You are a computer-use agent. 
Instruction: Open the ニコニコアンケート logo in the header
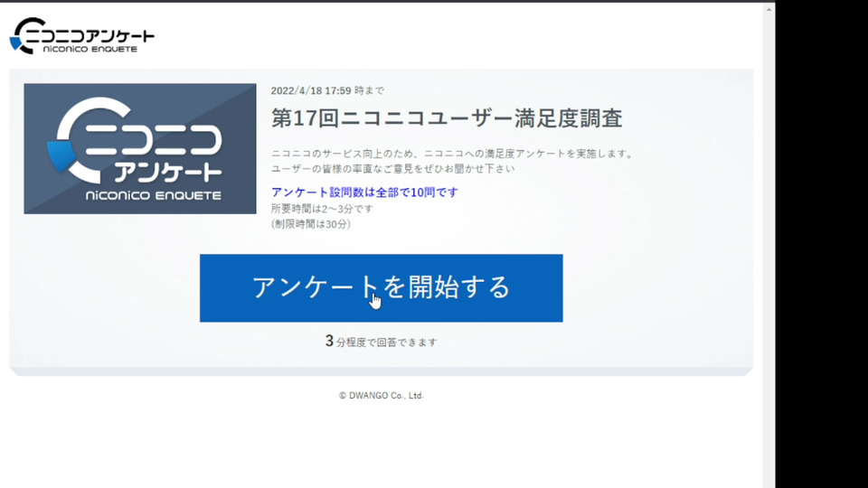click(x=82, y=36)
